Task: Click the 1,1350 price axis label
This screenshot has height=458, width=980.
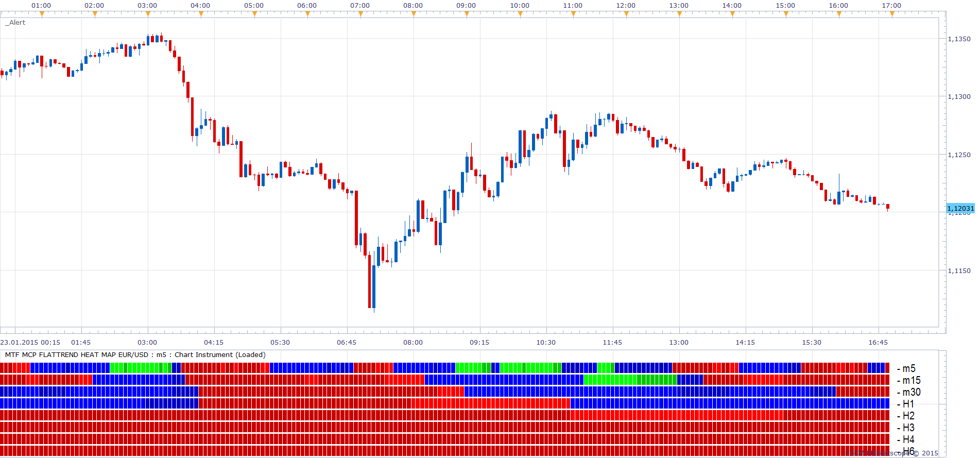Action: 959,39
